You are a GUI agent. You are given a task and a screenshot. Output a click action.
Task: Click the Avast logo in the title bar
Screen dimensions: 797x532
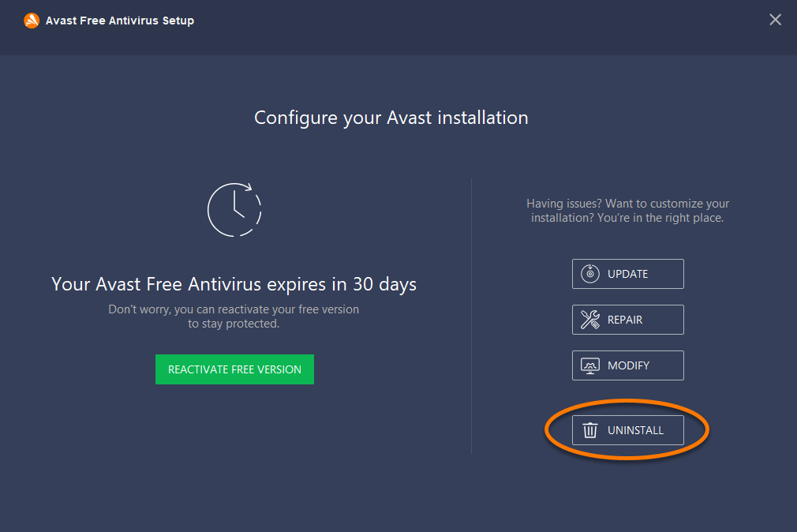point(32,21)
